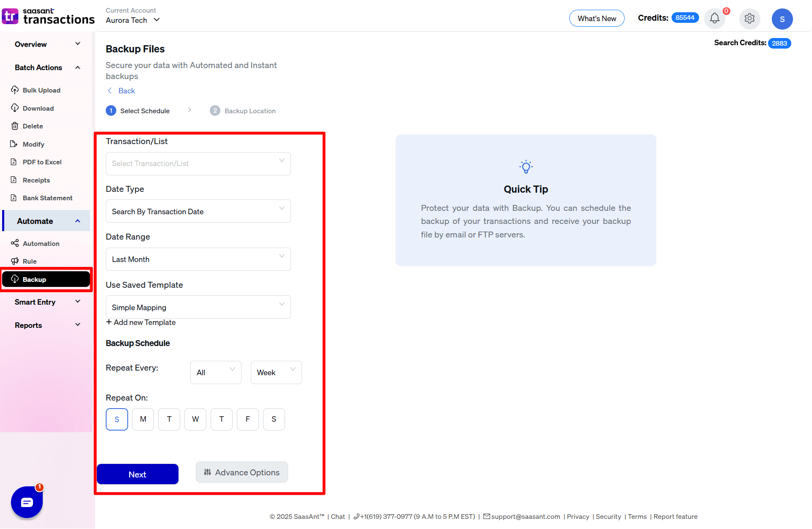Open the Privacy footer link
This screenshot has height=529, width=812.
pyautogui.click(x=578, y=516)
